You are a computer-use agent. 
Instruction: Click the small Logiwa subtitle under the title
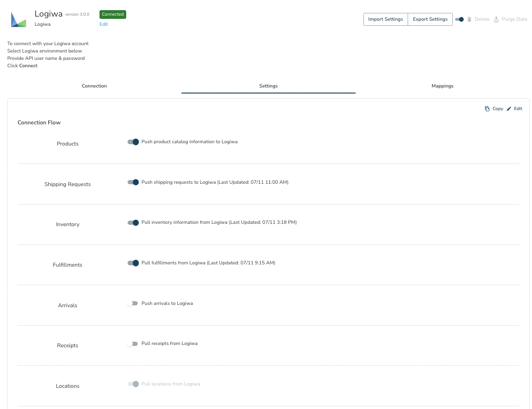pyautogui.click(x=42, y=24)
